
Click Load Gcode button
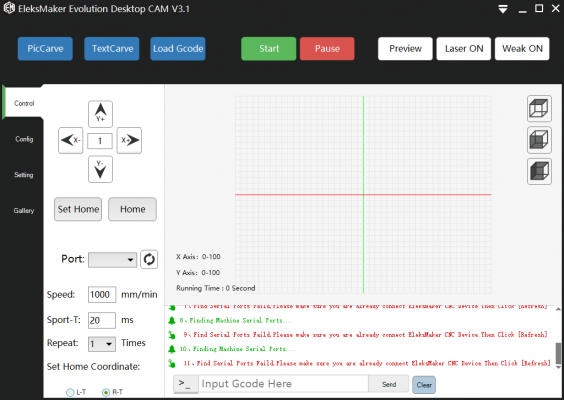(178, 49)
